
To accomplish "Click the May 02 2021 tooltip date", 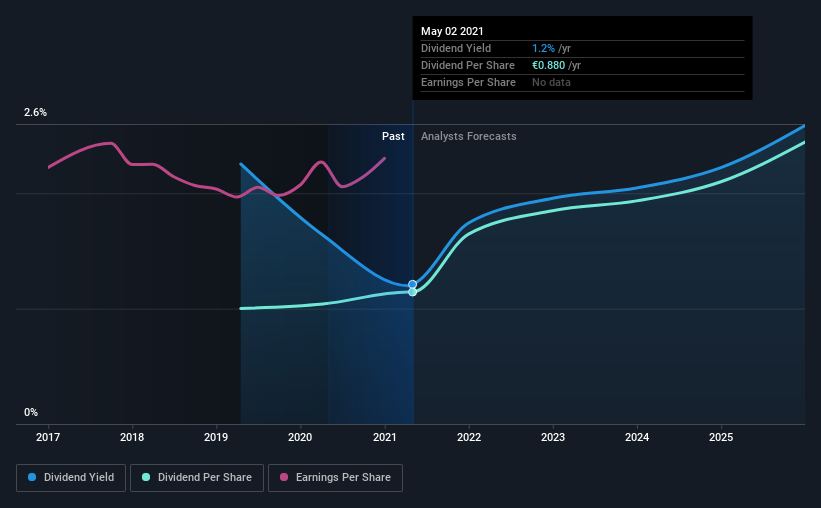I will [x=452, y=31].
